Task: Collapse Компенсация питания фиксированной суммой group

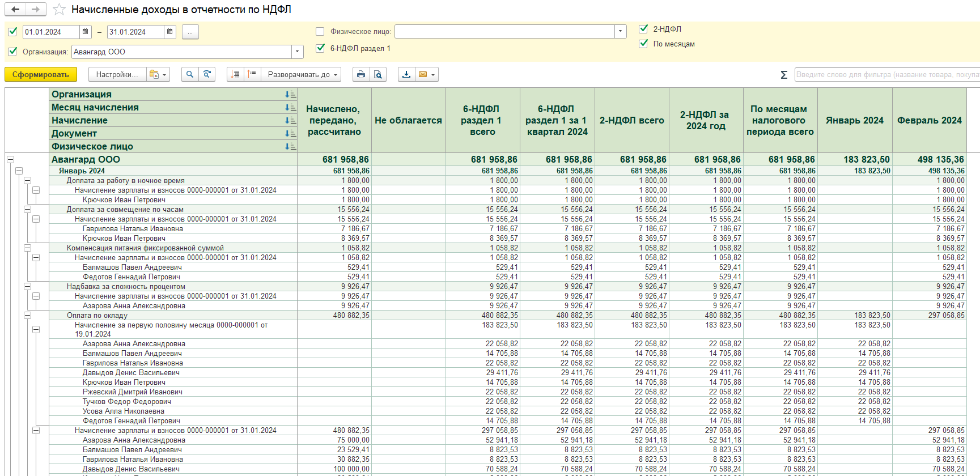Action: (x=27, y=248)
